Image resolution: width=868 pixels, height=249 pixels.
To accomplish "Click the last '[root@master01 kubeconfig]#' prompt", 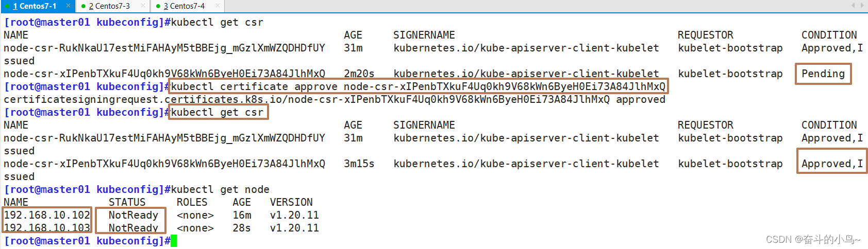I will point(87,241).
